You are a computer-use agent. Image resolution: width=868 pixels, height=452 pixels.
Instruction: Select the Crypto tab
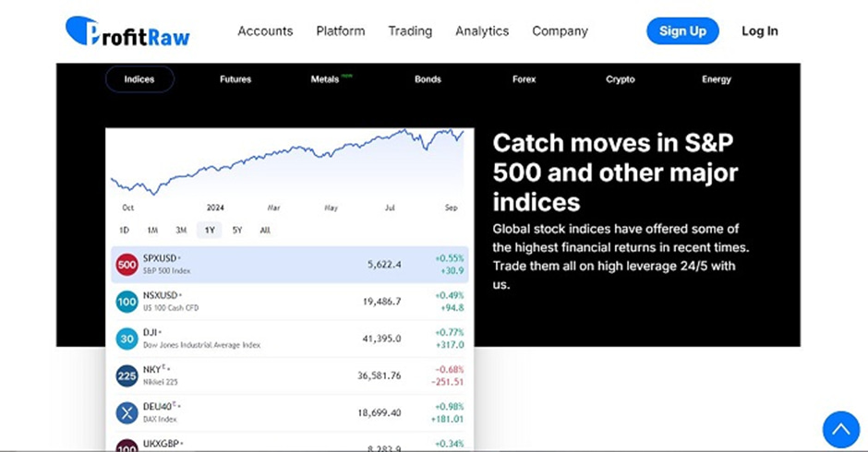(620, 79)
